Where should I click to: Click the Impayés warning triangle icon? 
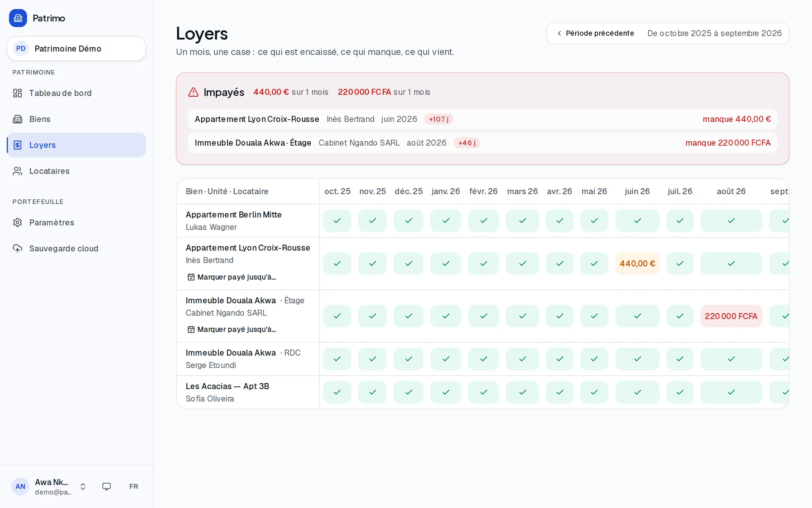193,92
